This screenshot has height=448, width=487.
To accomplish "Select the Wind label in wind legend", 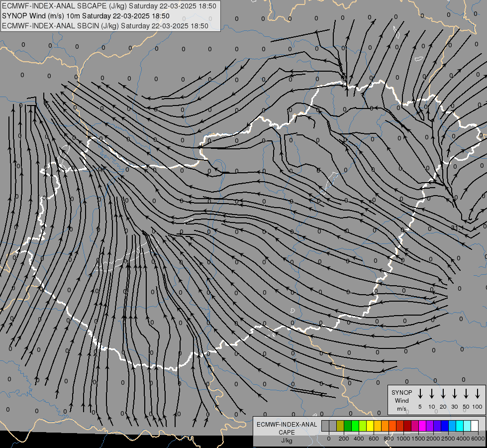I will (x=401, y=400).
